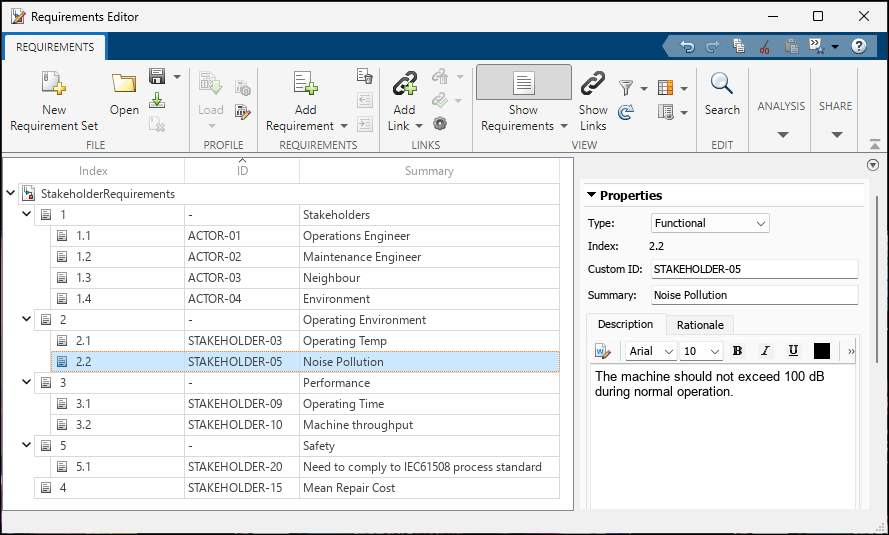Click the Help question mark icon

(858, 46)
